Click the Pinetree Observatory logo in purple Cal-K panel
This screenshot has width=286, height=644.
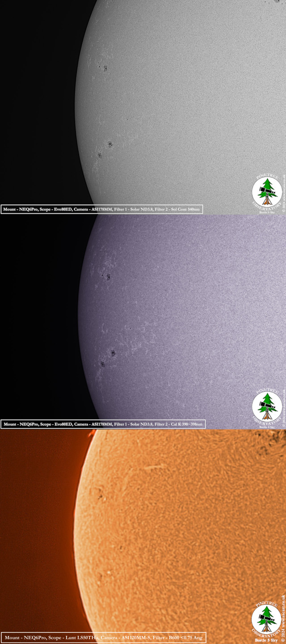click(266, 407)
